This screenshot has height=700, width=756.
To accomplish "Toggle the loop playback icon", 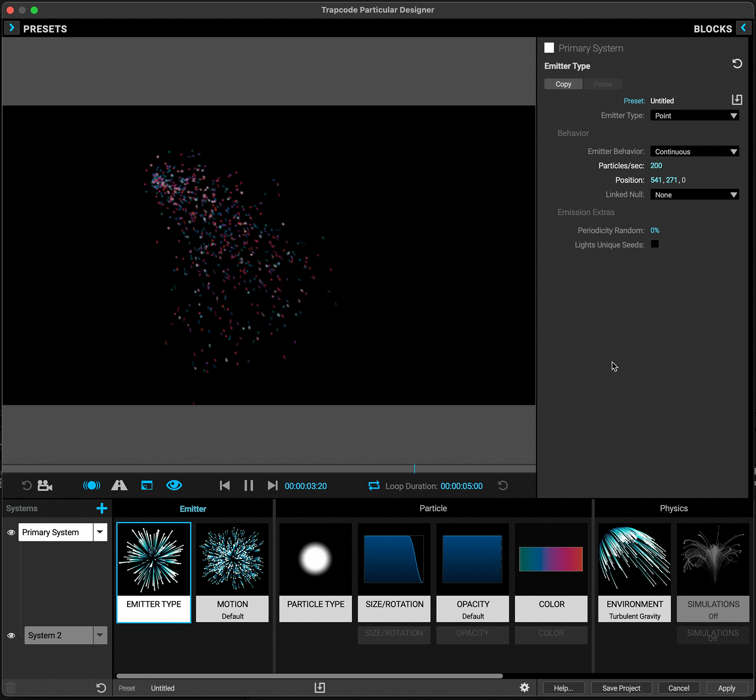I will 374,486.
